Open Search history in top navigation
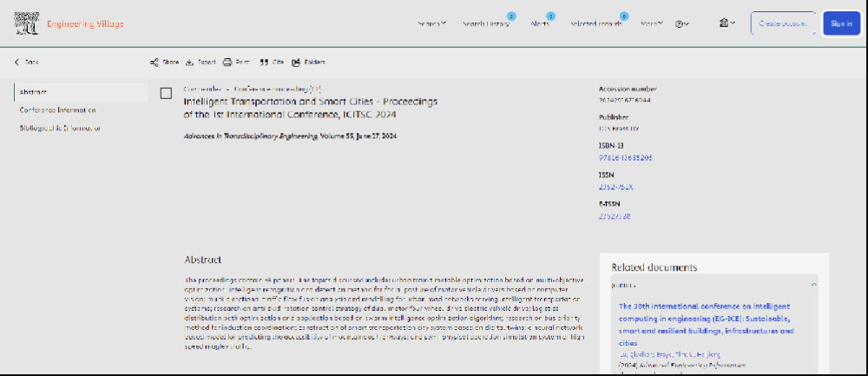Screen dimensions: 868x376 point(486,24)
